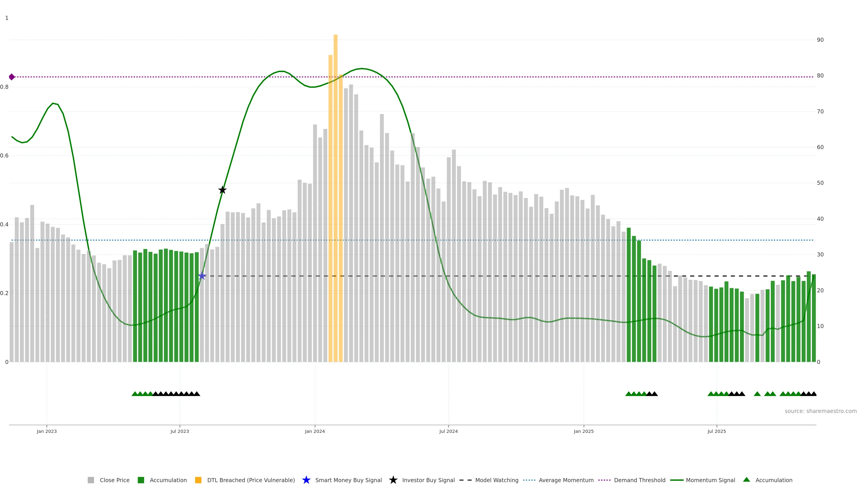Click the DTL Breached orange legend swatch
The height and width of the screenshot is (488, 868).
pos(198,480)
